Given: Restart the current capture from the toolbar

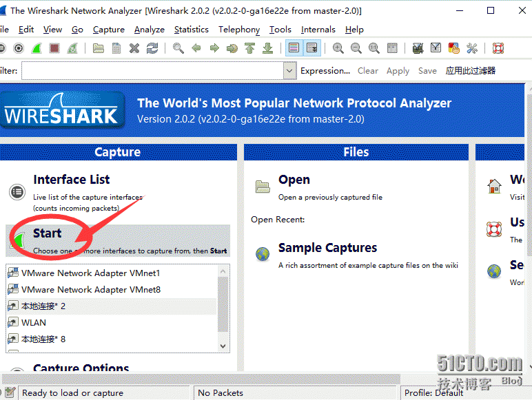Looking at the screenshot, I should click(72, 48).
